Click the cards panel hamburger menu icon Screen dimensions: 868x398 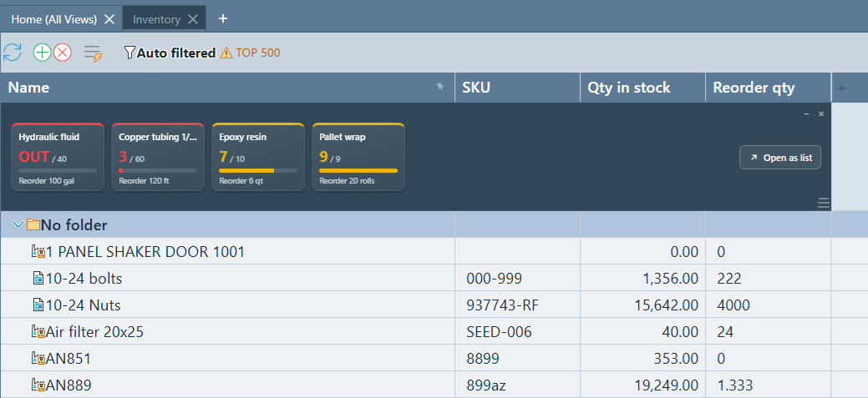(824, 204)
